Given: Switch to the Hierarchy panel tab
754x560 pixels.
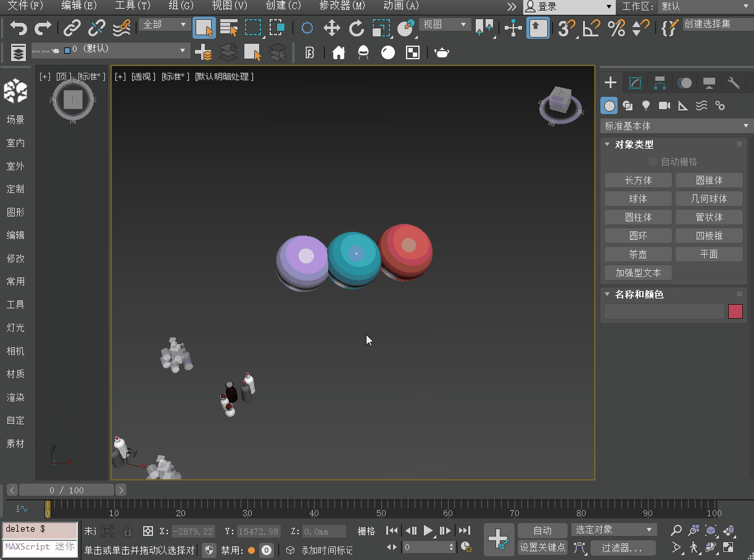Looking at the screenshot, I should [660, 83].
